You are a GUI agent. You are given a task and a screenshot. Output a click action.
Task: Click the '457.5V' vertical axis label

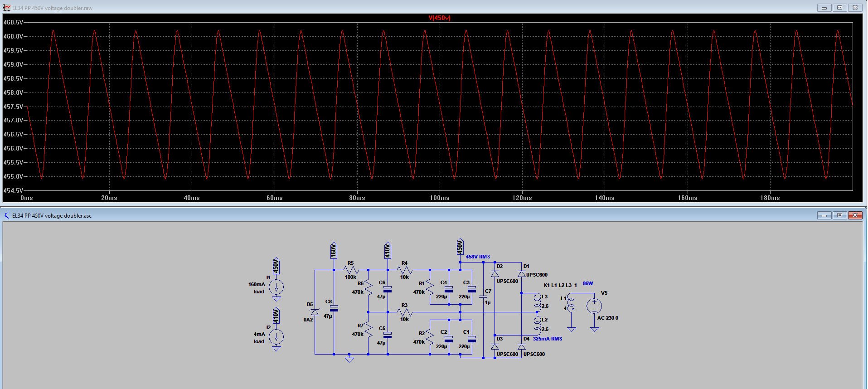[13, 107]
